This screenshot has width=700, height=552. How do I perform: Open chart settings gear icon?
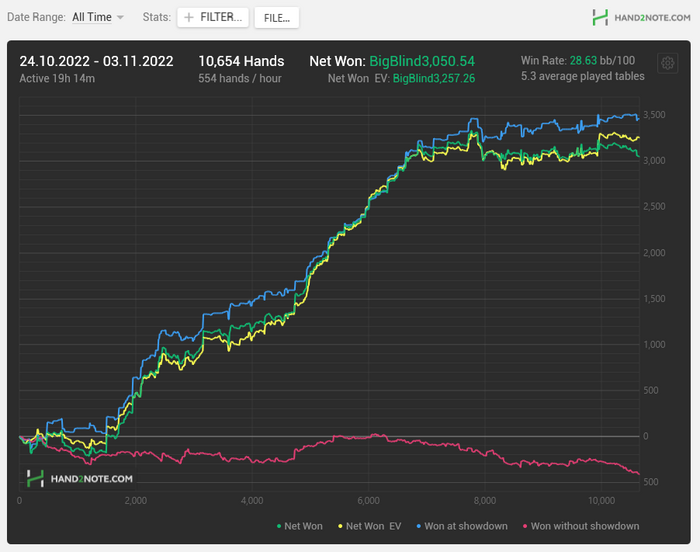click(667, 63)
